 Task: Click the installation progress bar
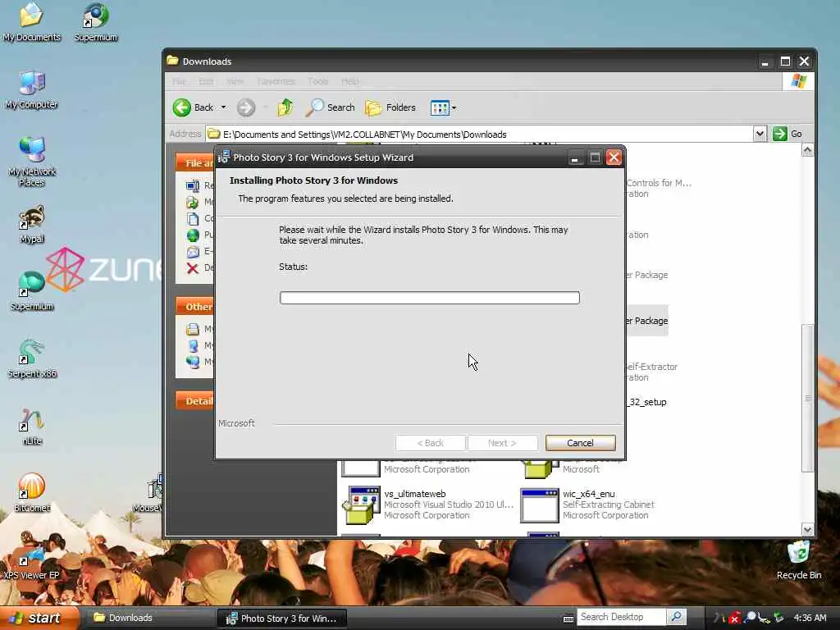coord(429,297)
